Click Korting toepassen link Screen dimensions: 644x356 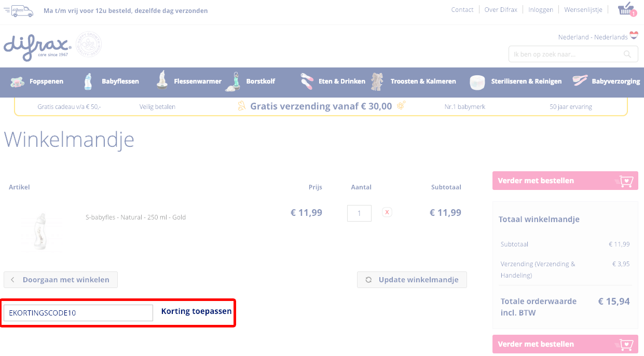click(196, 311)
